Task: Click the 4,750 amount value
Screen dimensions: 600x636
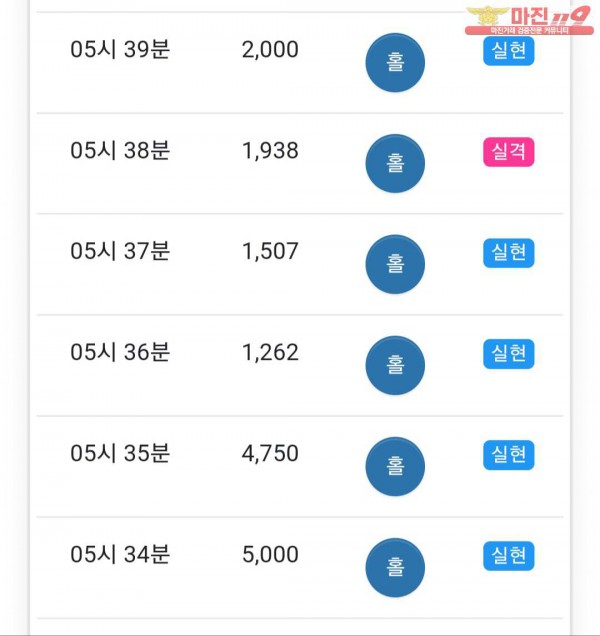Action: pos(270,454)
